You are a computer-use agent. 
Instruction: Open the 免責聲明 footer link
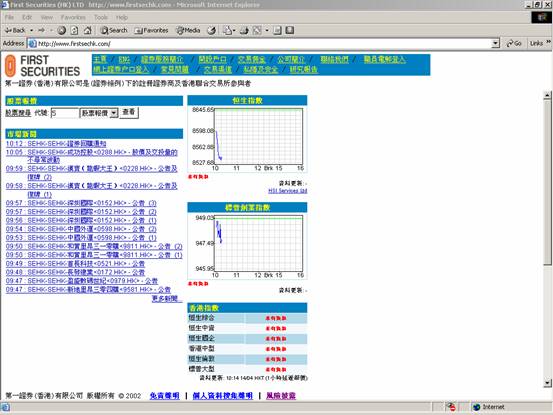click(165, 396)
